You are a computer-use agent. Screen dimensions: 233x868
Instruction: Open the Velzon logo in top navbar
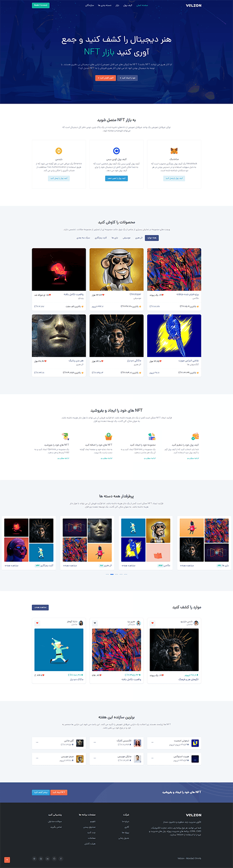coord(193,5)
